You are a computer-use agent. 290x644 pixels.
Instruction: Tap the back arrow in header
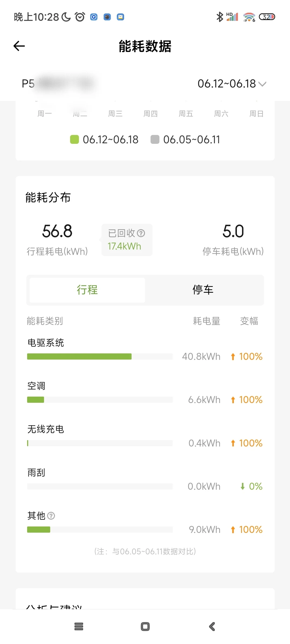click(19, 46)
